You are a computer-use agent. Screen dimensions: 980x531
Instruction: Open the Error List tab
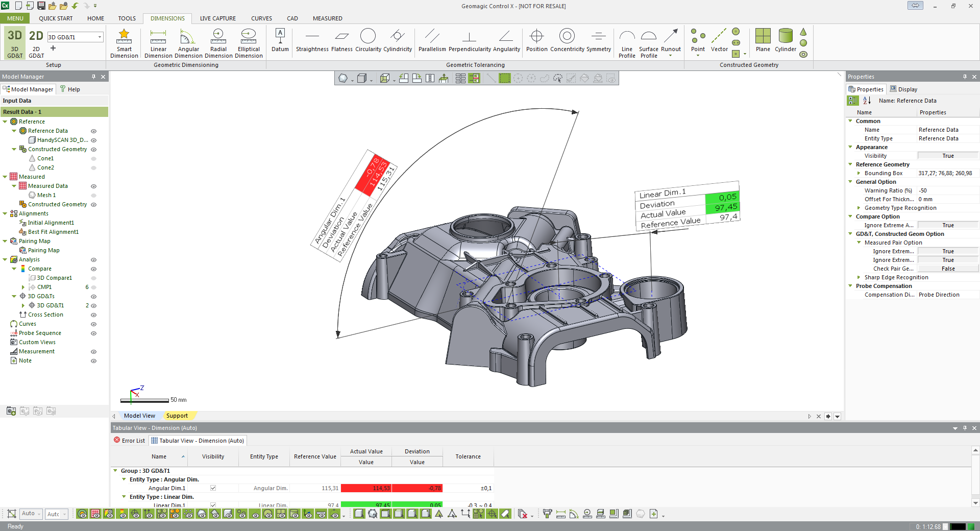129,441
